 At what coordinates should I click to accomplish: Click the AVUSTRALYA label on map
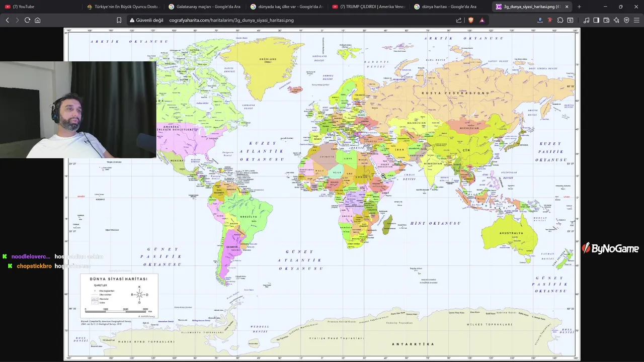(x=511, y=233)
